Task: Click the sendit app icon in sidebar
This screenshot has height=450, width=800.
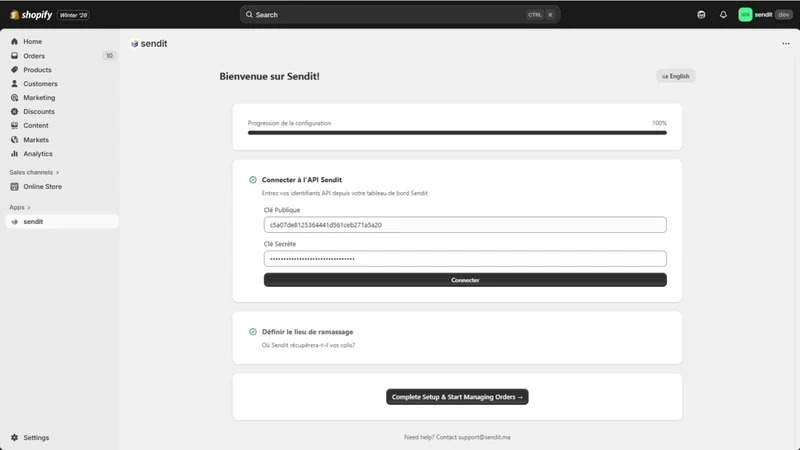Action: click(x=14, y=222)
